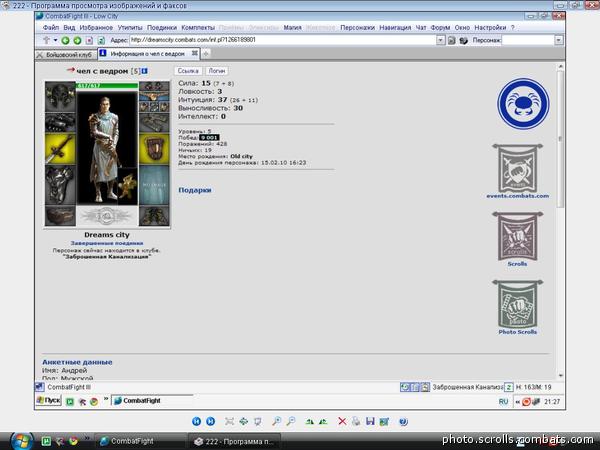Click the stop loading page icon
Screen dimensions: 600x450
(89, 40)
